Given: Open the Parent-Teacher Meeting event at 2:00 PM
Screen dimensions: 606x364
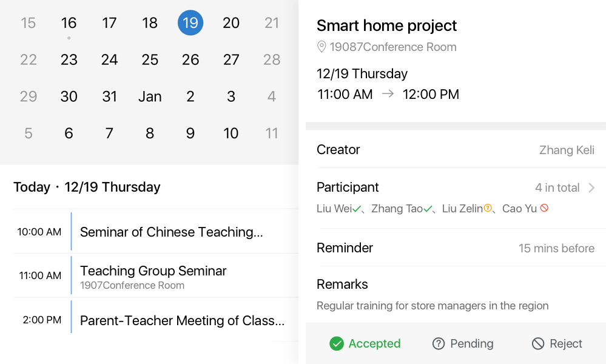Looking at the screenshot, I should pyautogui.click(x=182, y=321).
